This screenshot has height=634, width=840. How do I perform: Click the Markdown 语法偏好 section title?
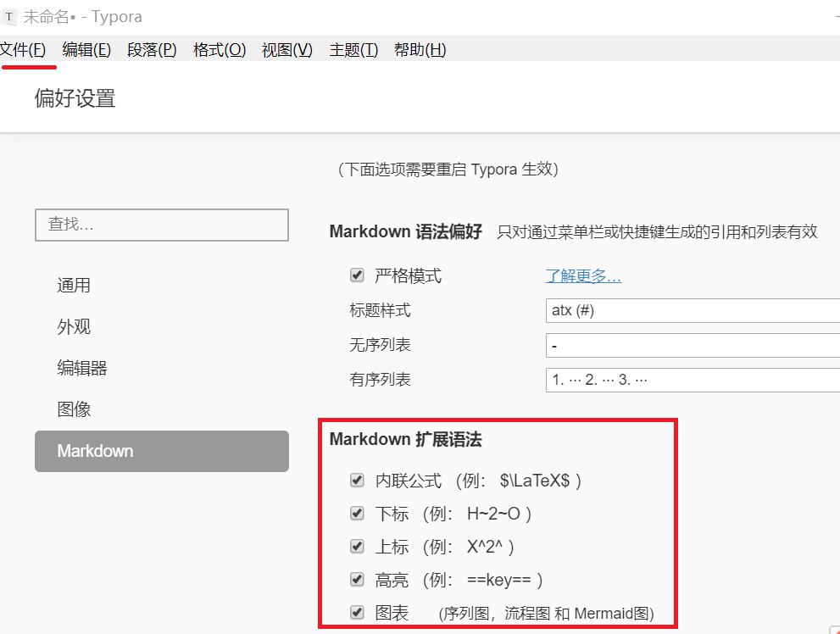[405, 231]
